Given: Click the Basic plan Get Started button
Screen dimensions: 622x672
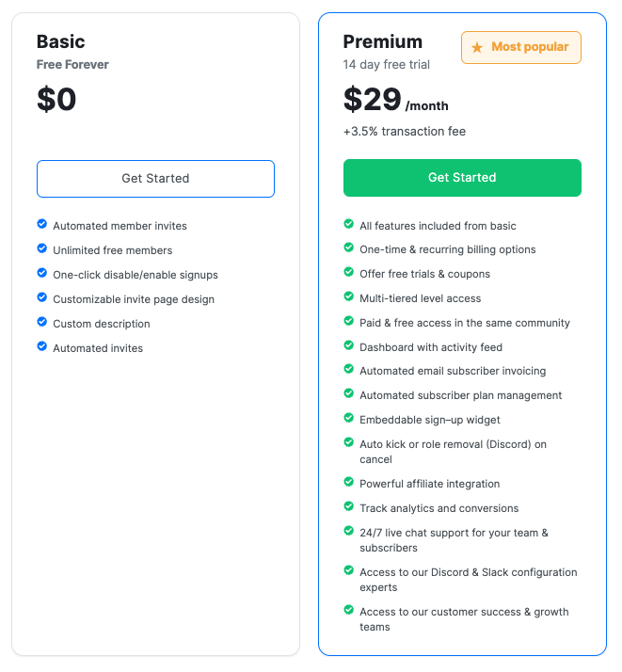Looking at the screenshot, I should [155, 179].
